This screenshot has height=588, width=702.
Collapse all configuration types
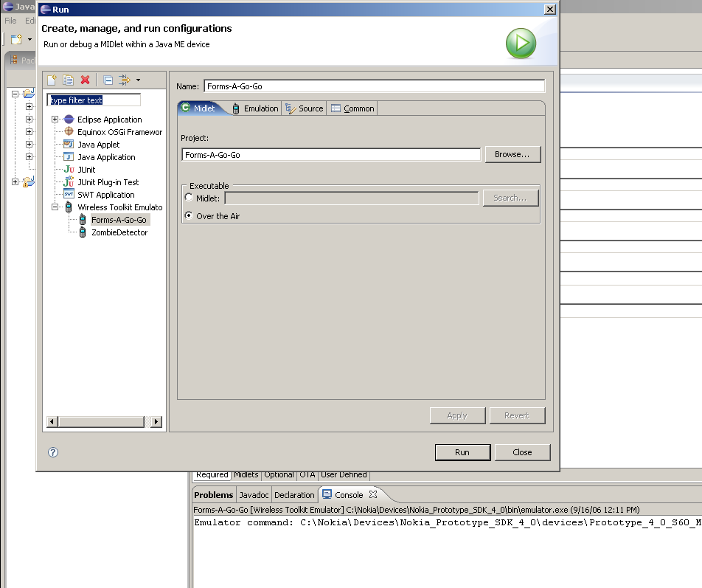pyautogui.click(x=108, y=80)
